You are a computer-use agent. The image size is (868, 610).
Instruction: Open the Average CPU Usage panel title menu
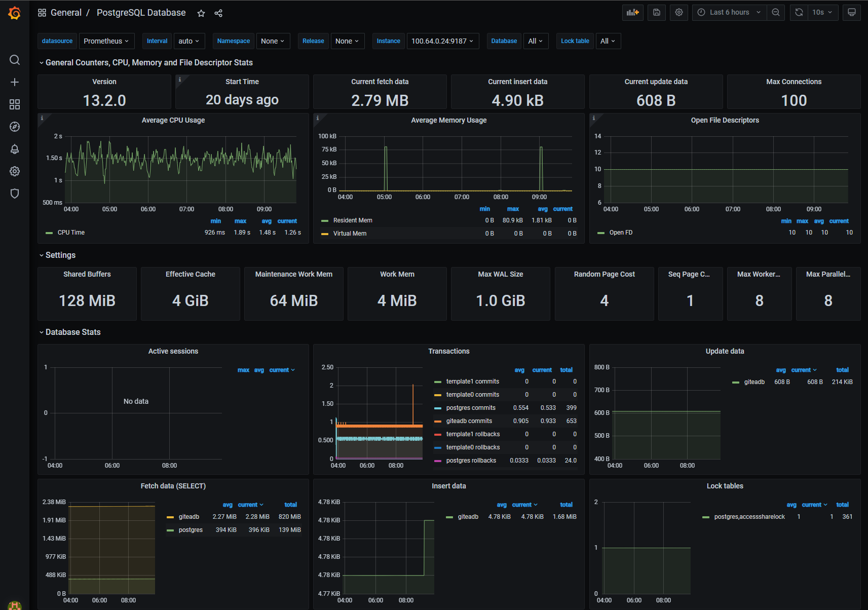pos(173,120)
